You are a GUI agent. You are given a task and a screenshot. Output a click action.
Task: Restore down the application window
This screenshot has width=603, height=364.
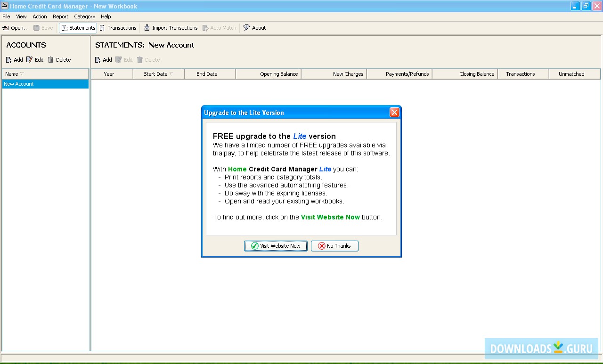pos(586,6)
